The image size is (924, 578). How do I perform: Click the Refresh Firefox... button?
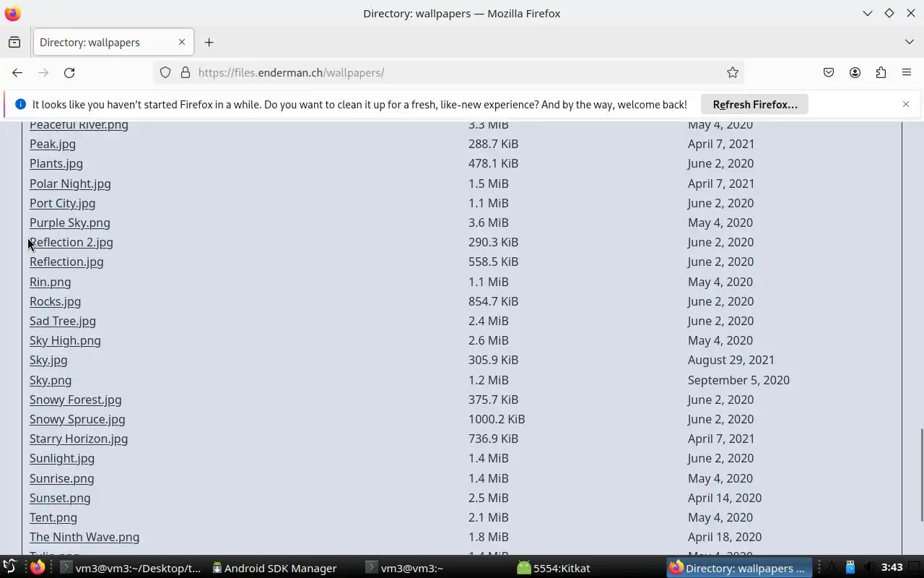755,104
